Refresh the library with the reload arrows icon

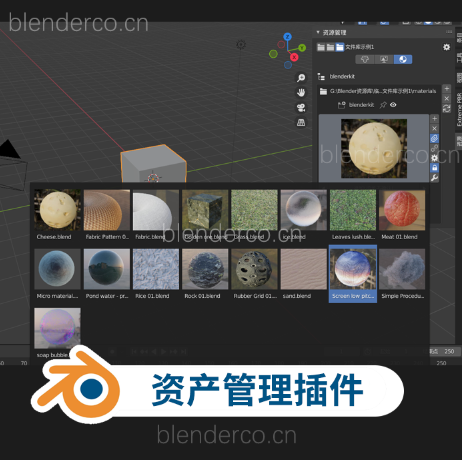click(x=447, y=108)
